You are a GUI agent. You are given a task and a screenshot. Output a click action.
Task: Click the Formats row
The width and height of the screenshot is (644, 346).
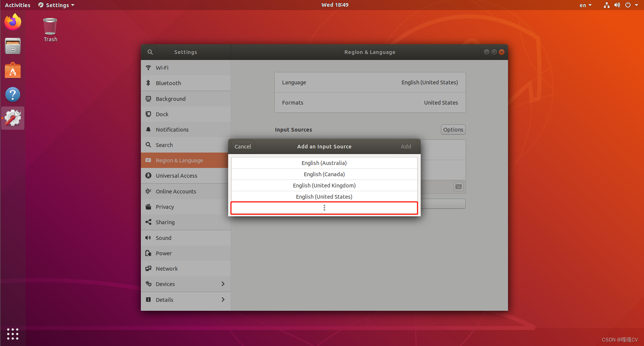[370, 103]
